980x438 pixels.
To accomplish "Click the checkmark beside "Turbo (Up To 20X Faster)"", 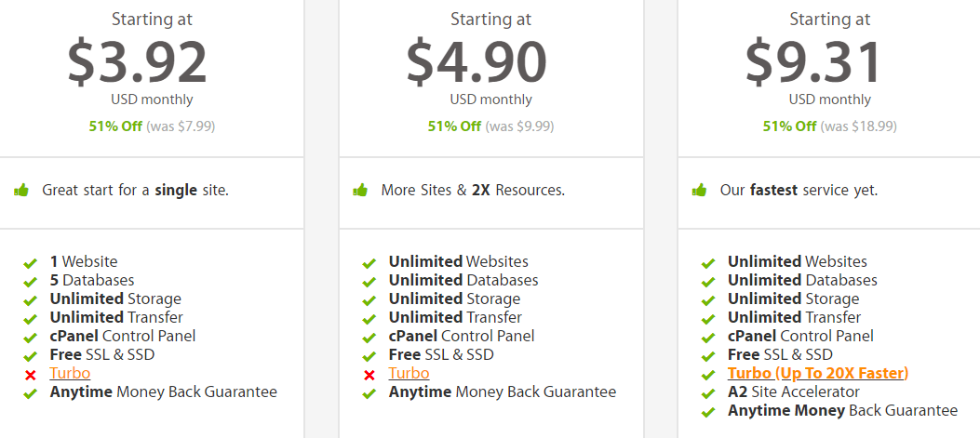I will [708, 375].
